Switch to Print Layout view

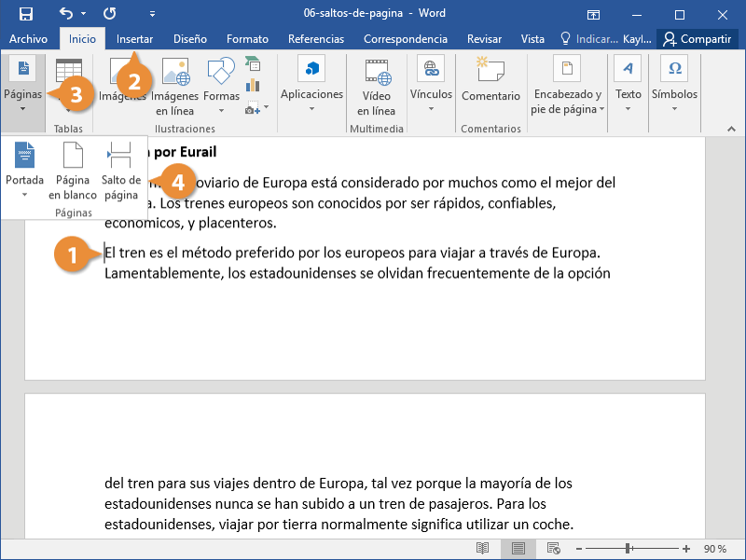click(518, 548)
